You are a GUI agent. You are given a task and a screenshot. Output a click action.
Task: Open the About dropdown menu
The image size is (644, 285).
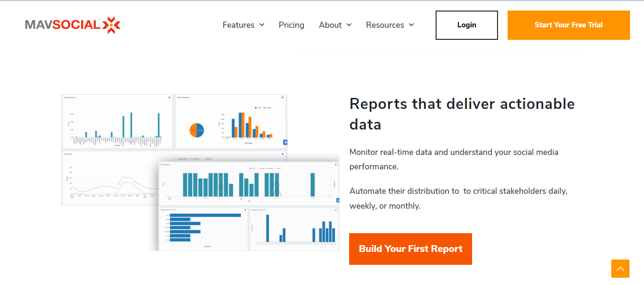coord(330,25)
